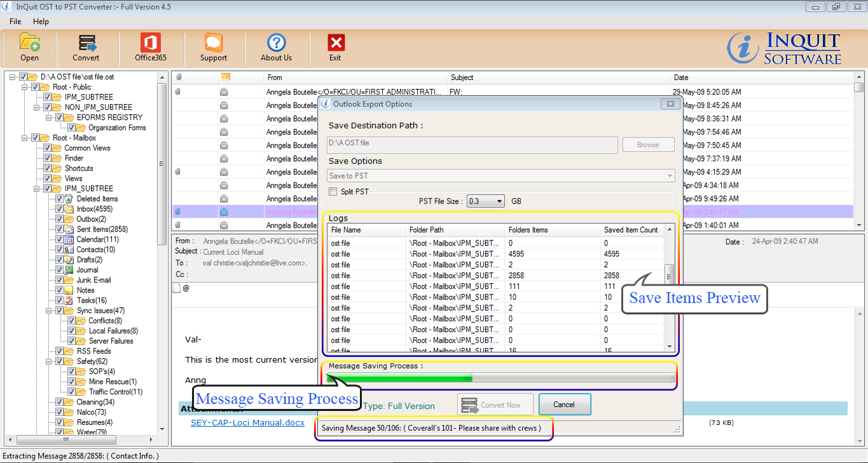Toggle the Sent Items(2858) checkbox
Screen dimensions: 868x463
(x=59, y=229)
